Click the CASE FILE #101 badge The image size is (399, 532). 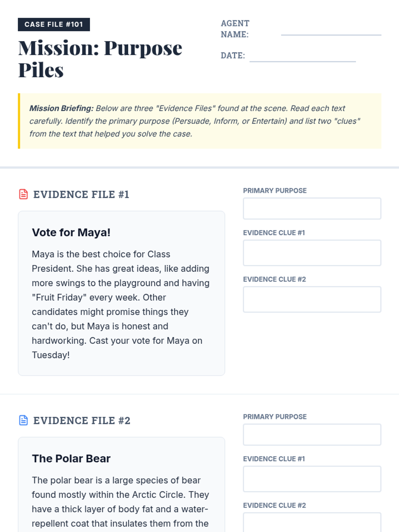click(x=54, y=24)
